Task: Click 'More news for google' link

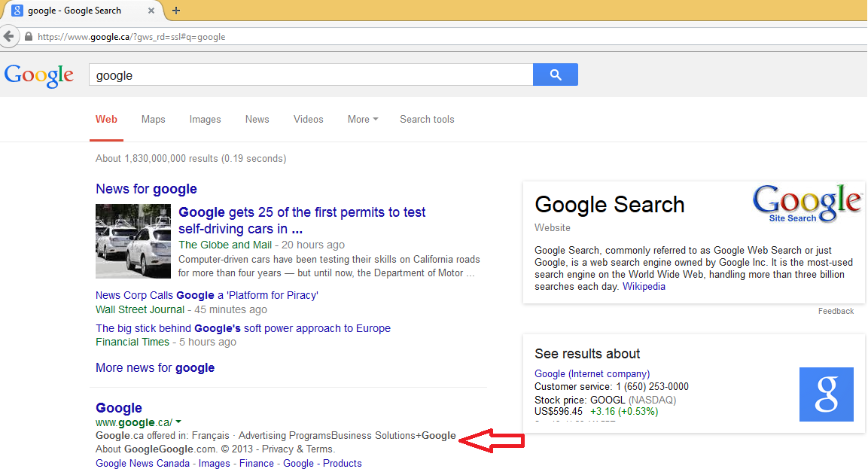Action: point(155,368)
